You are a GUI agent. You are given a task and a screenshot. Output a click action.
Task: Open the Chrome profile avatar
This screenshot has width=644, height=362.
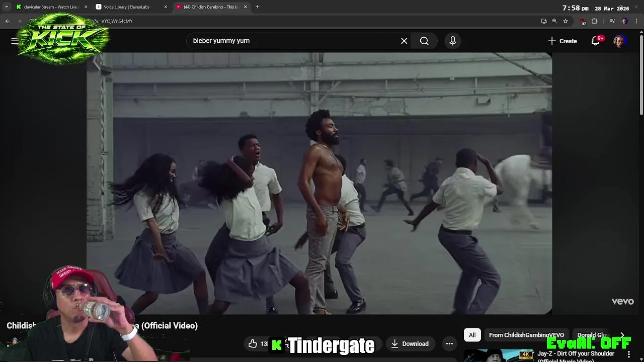624,21
